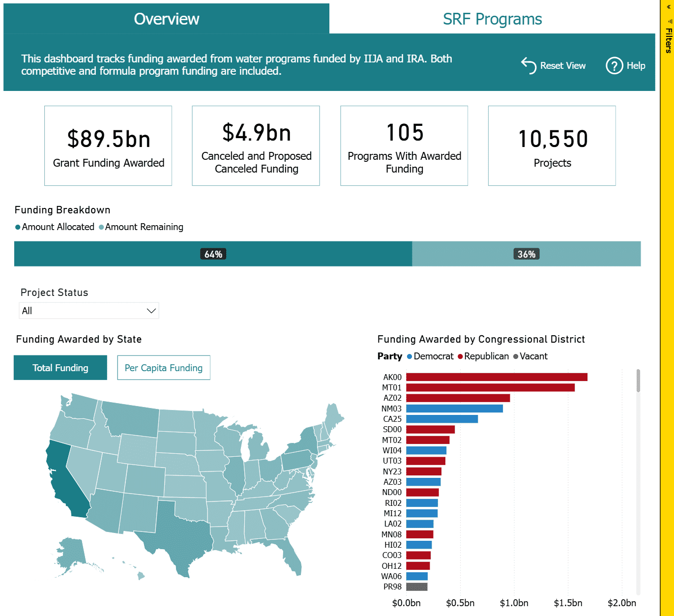Switch map to Per Capita Funding
The height and width of the screenshot is (616, 674).
tap(163, 368)
